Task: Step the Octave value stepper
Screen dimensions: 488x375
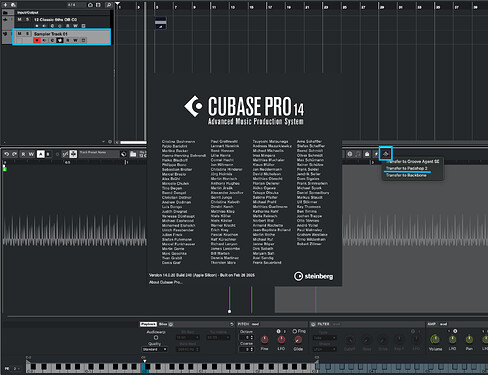Action: click(252, 338)
